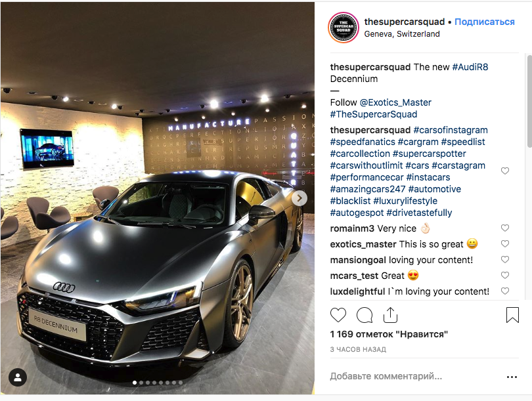This screenshot has width=532, height=401.
Task: Open the #AudiR8 hashtag
Action: pos(470,67)
